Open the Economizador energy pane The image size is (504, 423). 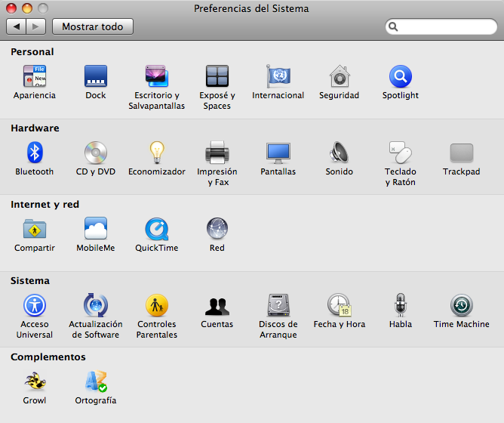coord(157,153)
